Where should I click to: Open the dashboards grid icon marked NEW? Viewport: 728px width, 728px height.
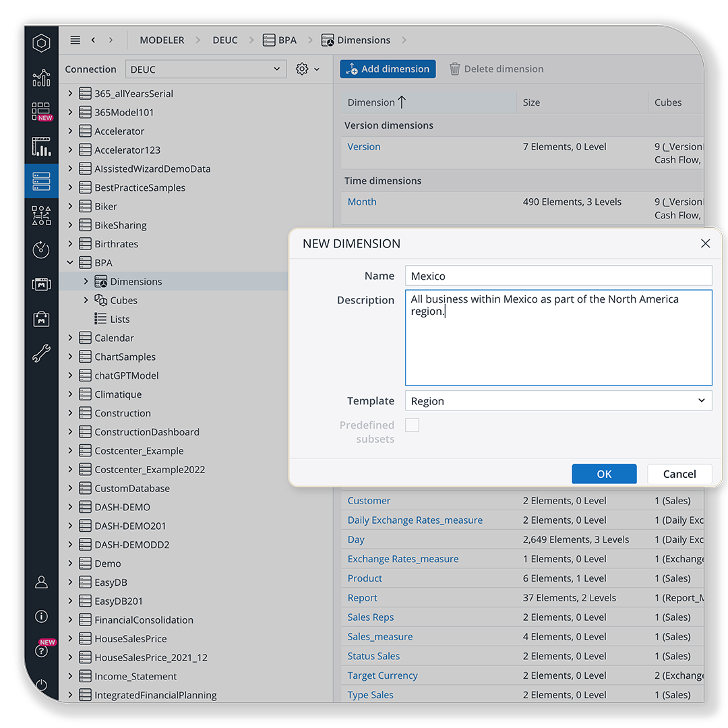click(x=41, y=111)
